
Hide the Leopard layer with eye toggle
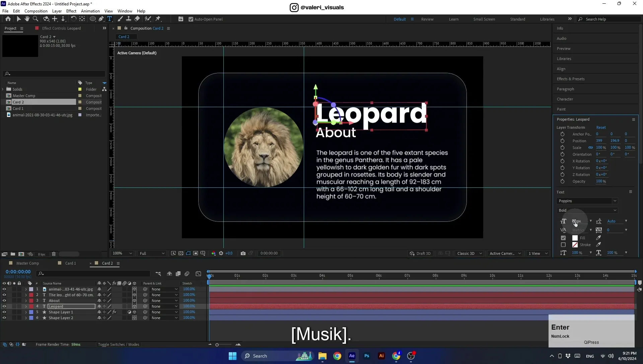[x=4, y=306]
